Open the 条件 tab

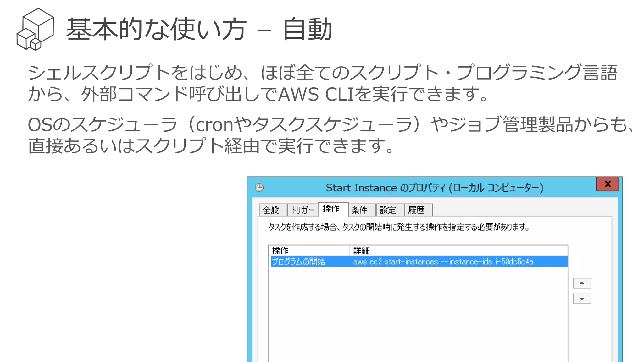point(362,210)
